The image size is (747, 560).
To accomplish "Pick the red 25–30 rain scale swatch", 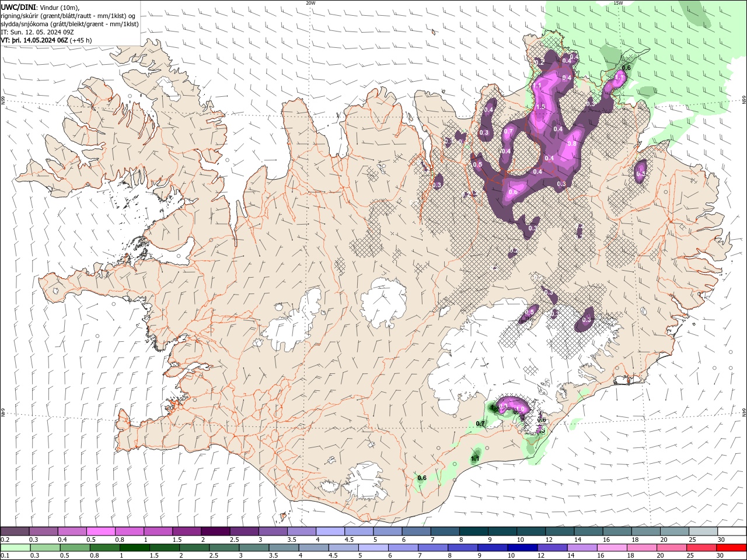I will pyautogui.click(x=701, y=548).
